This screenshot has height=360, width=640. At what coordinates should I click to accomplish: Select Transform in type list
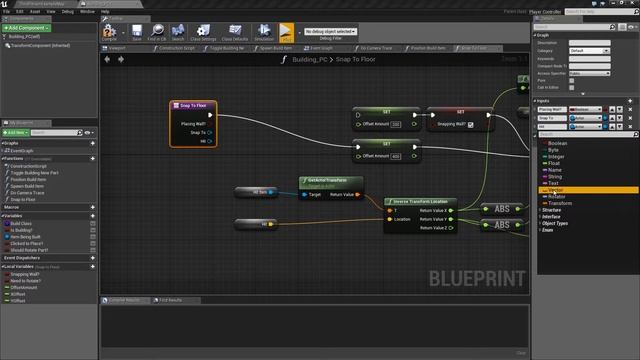click(560, 203)
